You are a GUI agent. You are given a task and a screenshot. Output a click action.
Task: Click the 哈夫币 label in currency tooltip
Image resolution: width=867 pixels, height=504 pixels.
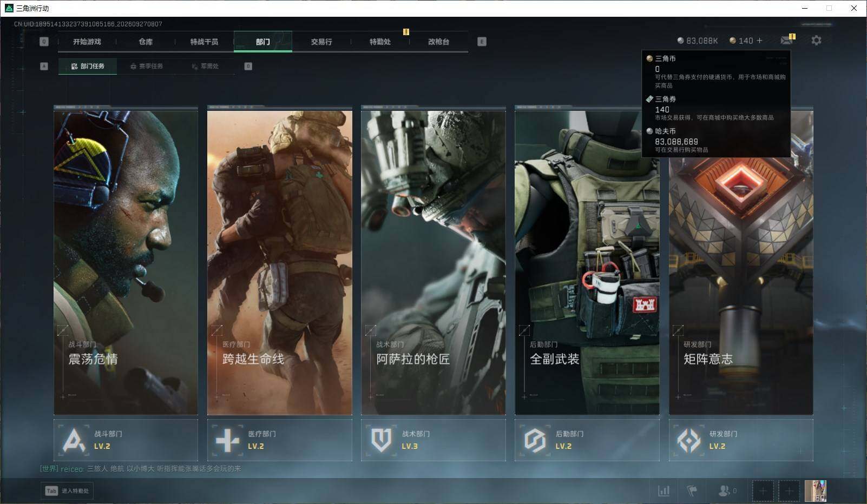click(x=665, y=131)
